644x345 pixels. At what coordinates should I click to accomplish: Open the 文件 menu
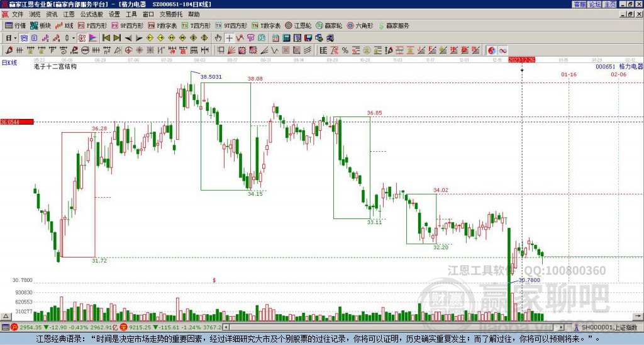(x=18, y=14)
